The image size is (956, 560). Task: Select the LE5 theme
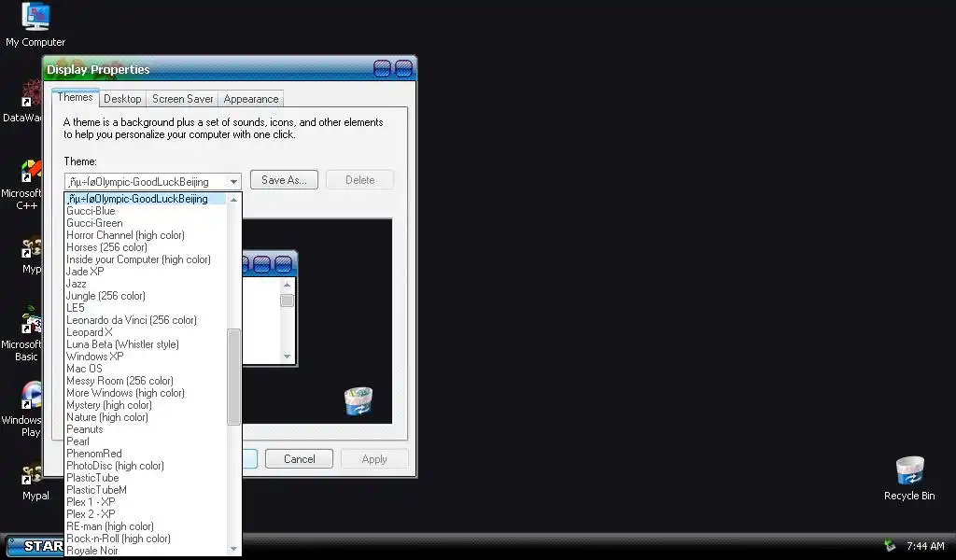pos(145,308)
